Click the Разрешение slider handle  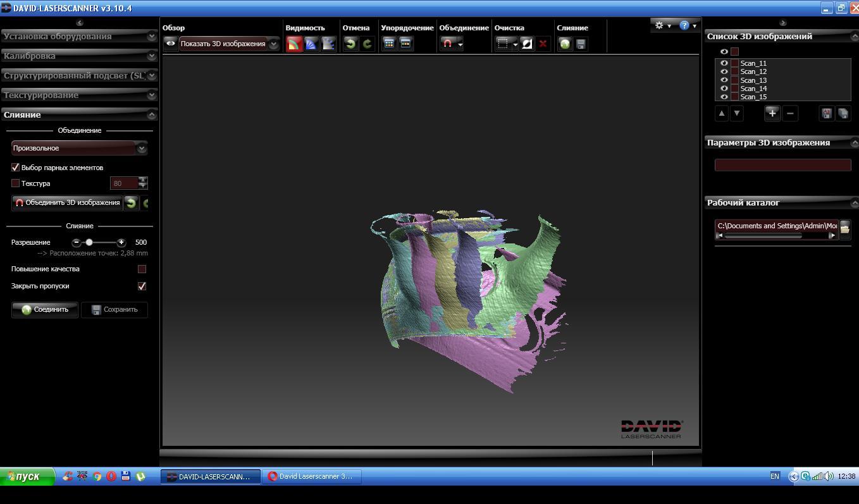click(x=89, y=242)
